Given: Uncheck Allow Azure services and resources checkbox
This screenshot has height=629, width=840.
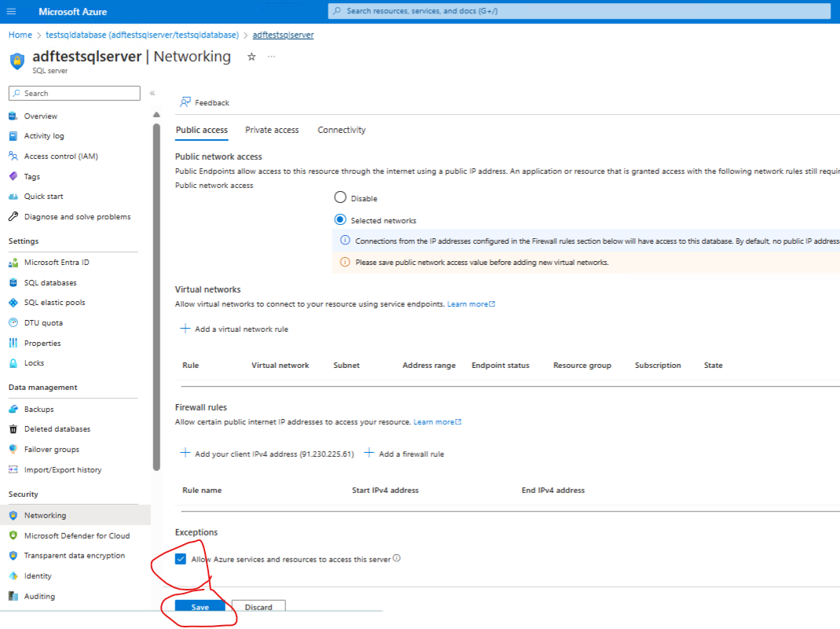Looking at the screenshot, I should pyautogui.click(x=181, y=559).
